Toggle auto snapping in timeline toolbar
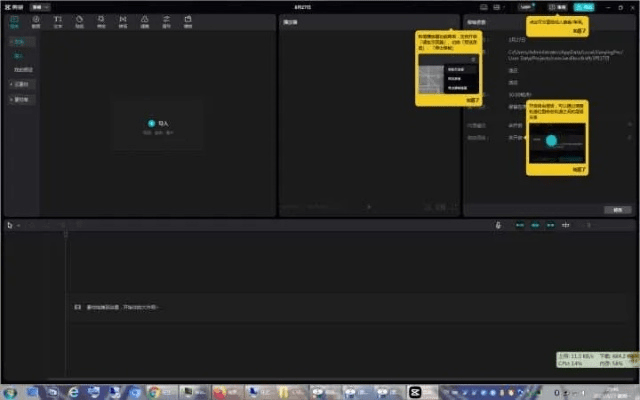Image resolution: width=640 pixels, height=400 pixels. coord(535,225)
